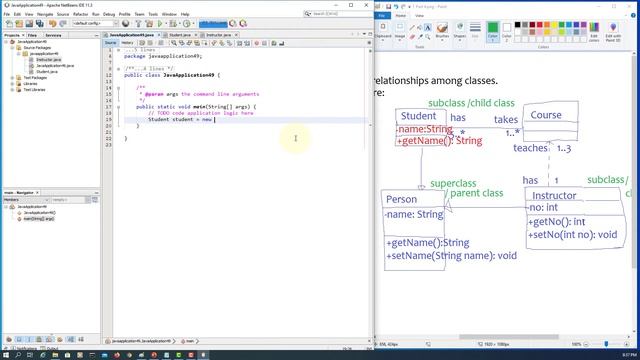Select the Text tool in Paint
This screenshot has width=640, height=360.
pos(428,27)
